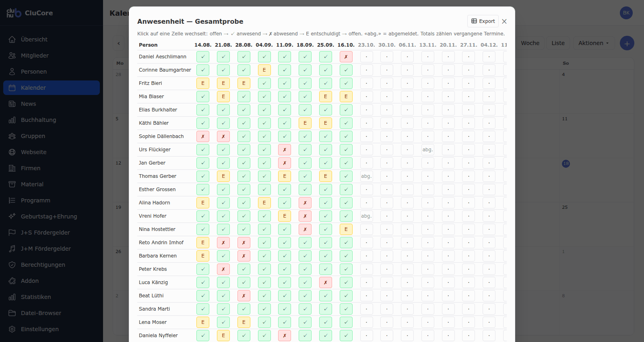
Task: Open Addon in the sidebar
Action: [52, 281]
